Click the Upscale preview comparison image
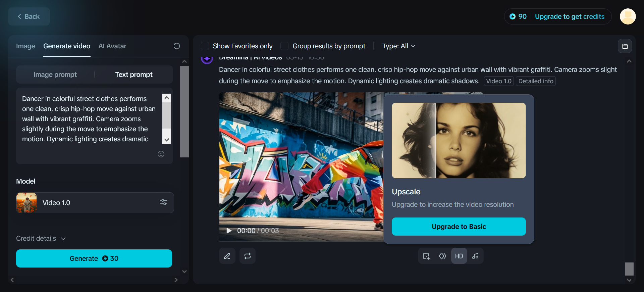The width and height of the screenshot is (644, 292). 459,140
